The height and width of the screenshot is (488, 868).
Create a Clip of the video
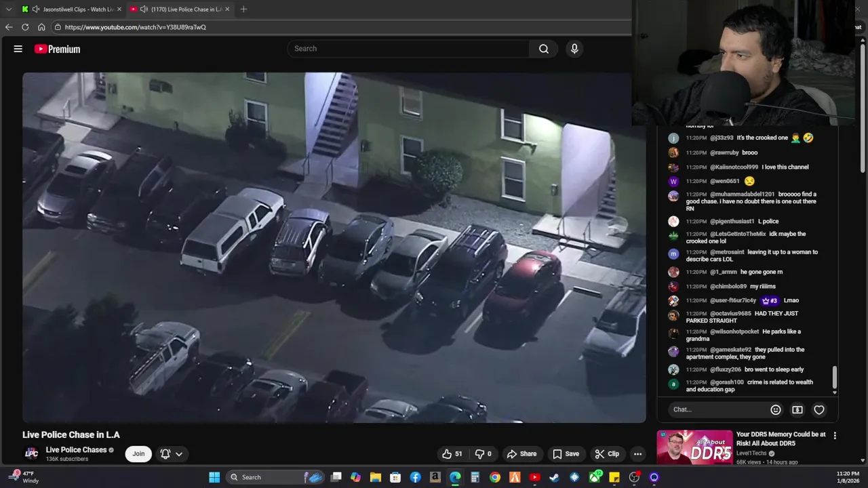pyautogui.click(x=607, y=454)
